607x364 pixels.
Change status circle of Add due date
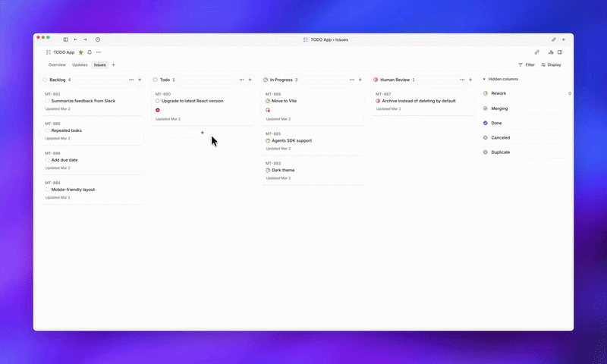coord(47,160)
